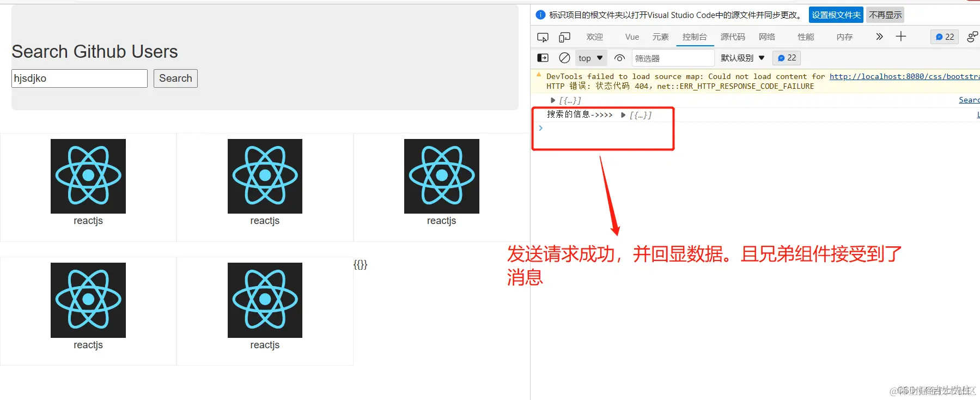Image resolution: width=980 pixels, height=400 pixels.
Task: Click the warning triangle icon in console
Action: click(539, 75)
